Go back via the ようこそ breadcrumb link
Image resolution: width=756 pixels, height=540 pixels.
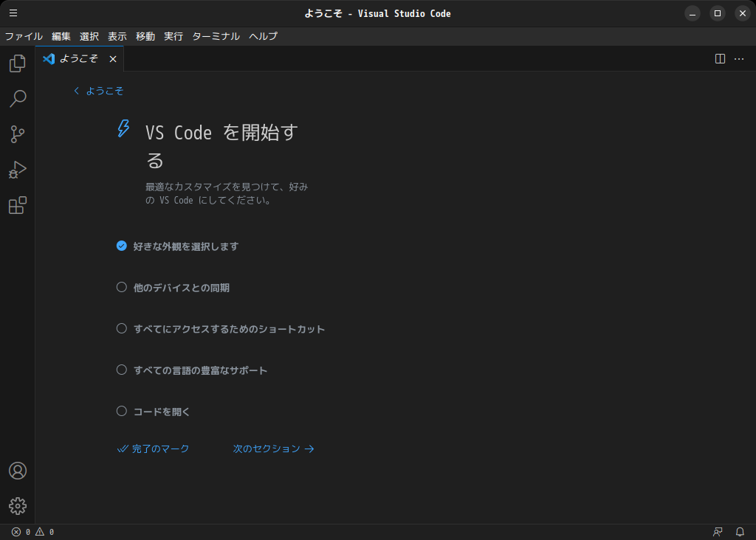(x=99, y=91)
